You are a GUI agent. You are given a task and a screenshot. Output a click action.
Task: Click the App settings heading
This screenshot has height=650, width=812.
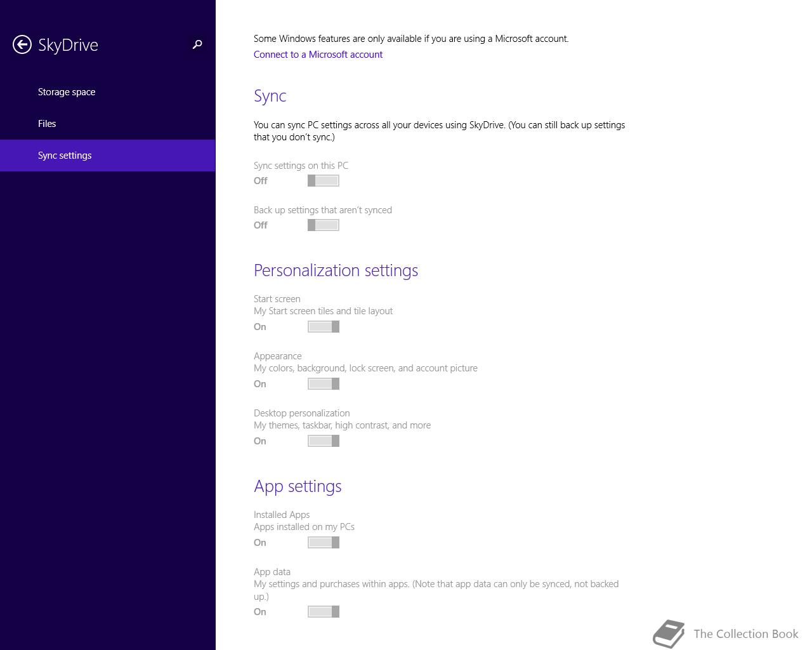(298, 486)
